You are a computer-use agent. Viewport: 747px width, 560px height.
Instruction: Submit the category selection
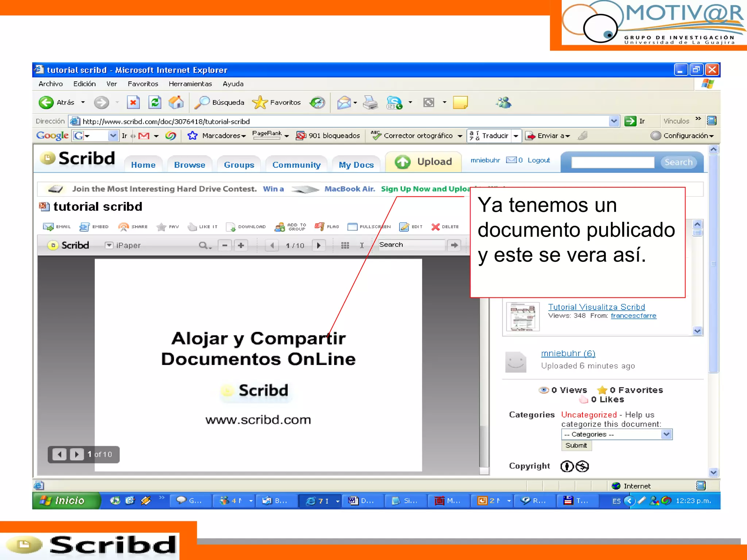click(x=576, y=446)
